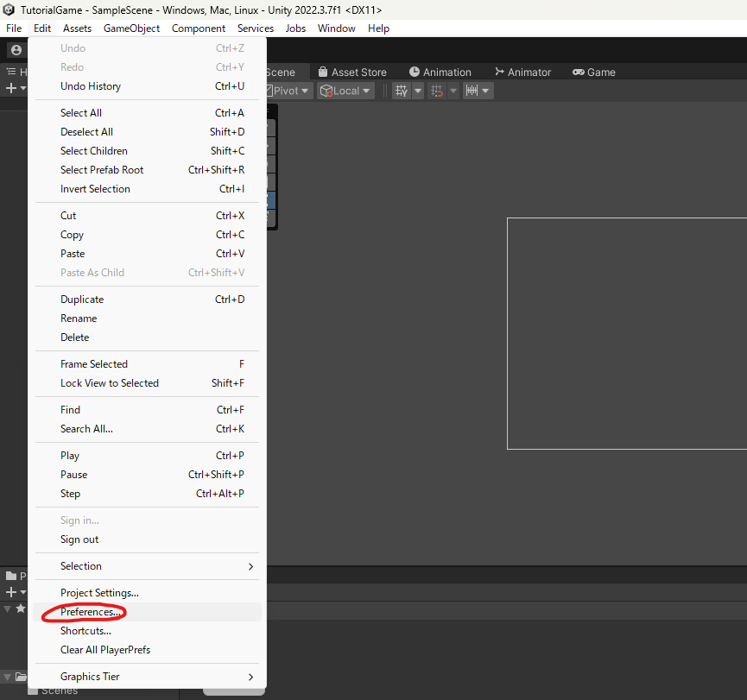The image size is (747, 700).
Task: Click the Favorites star icon
Action: coord(21,609)
